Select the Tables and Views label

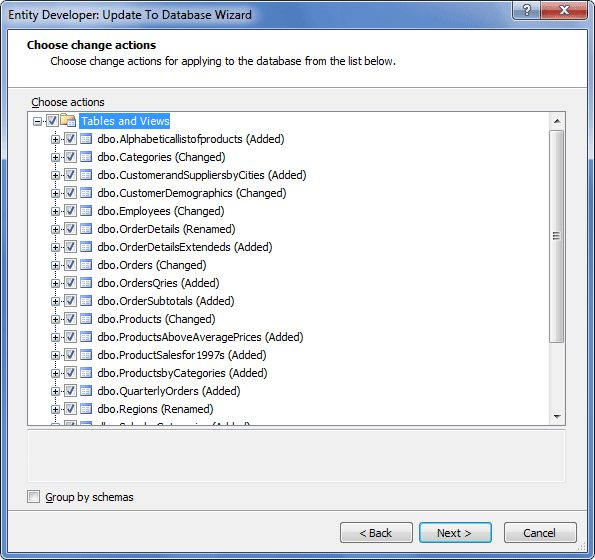tap(125, 121)
